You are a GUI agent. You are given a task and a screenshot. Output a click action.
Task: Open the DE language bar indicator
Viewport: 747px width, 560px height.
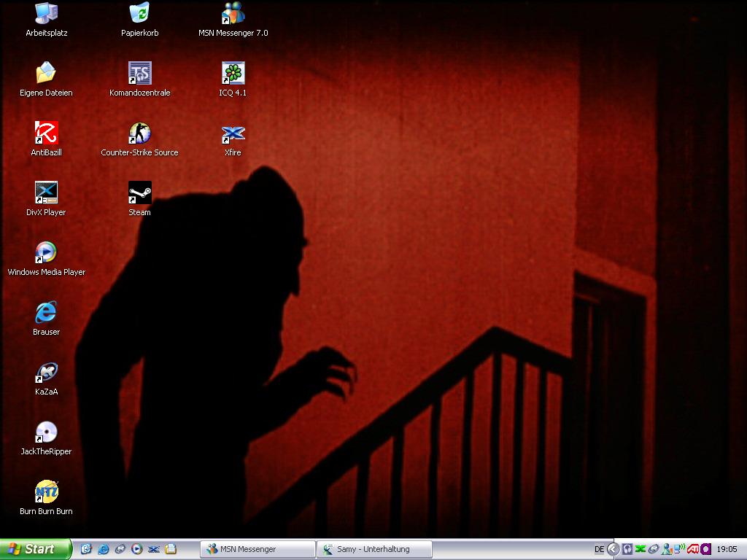599,549
